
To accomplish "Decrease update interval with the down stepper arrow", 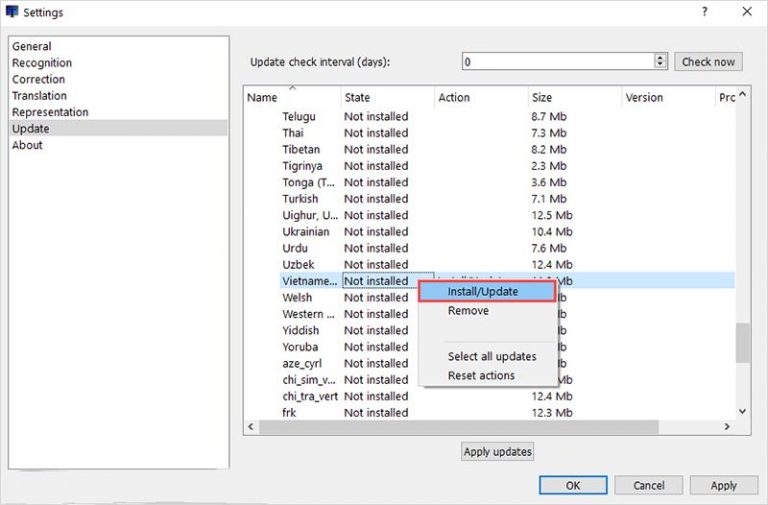I will pyautogui.click(x=660, y=65).
